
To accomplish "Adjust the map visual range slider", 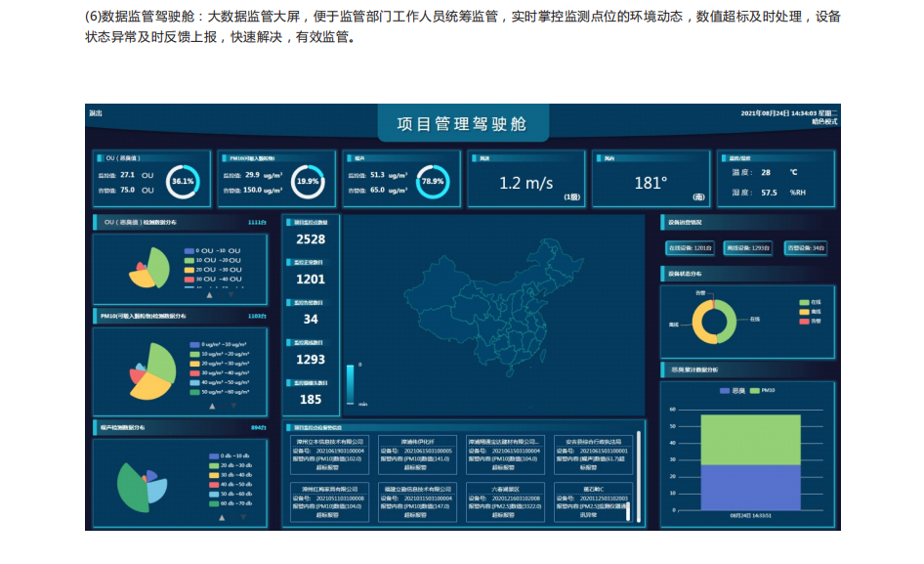I will click(350, 384).
